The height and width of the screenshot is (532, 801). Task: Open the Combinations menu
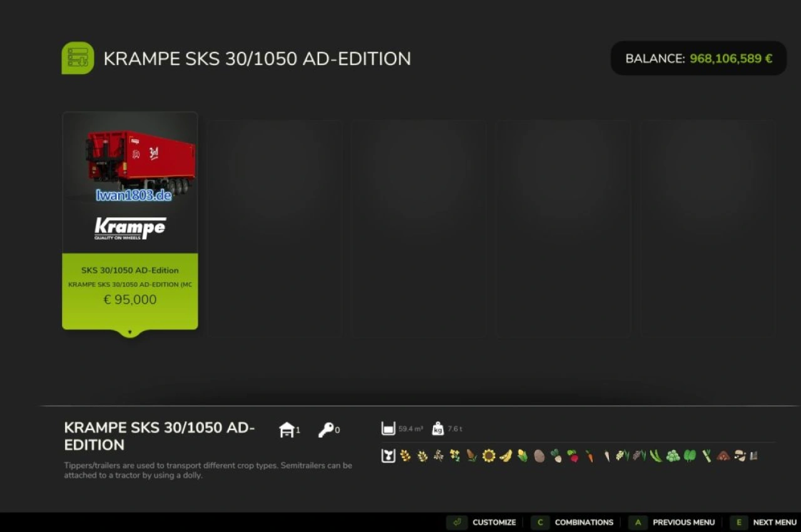[583, 522]
